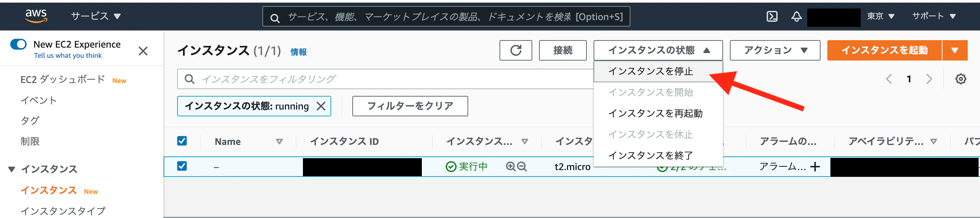Screen dimensions: 980x218
Task: Go to next page arrow
Action: tap(930, 79)
